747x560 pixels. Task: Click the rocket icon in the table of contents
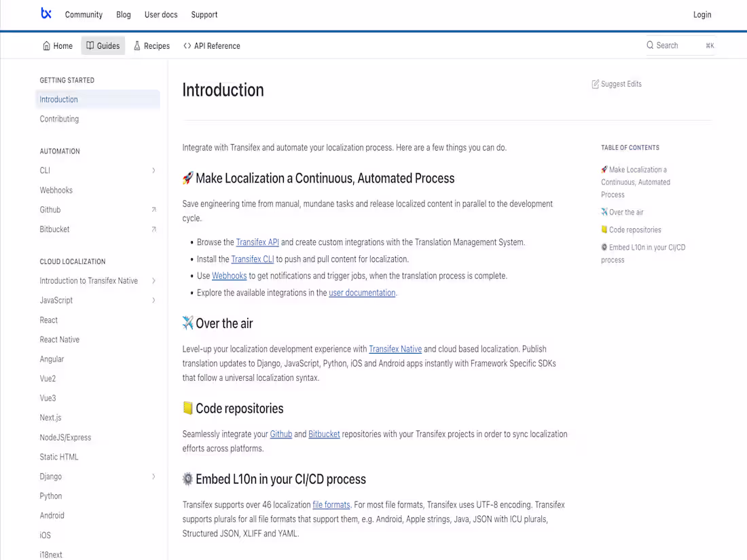603,169
